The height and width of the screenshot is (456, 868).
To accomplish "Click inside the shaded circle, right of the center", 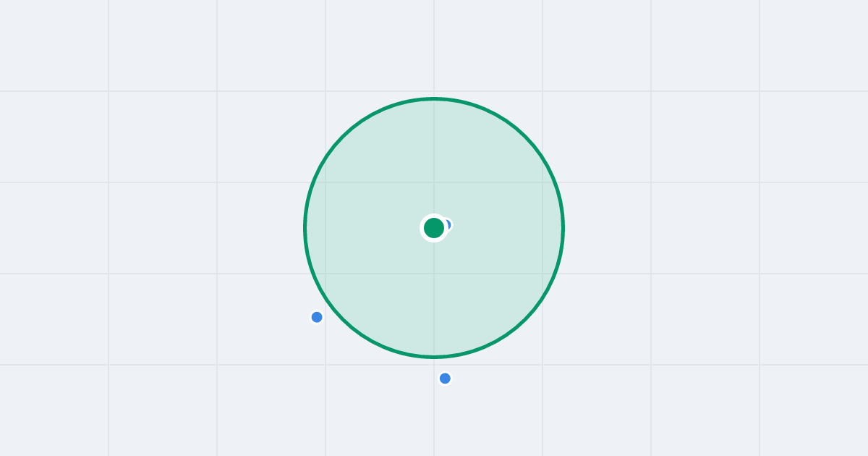I will [x=506, y=228].
